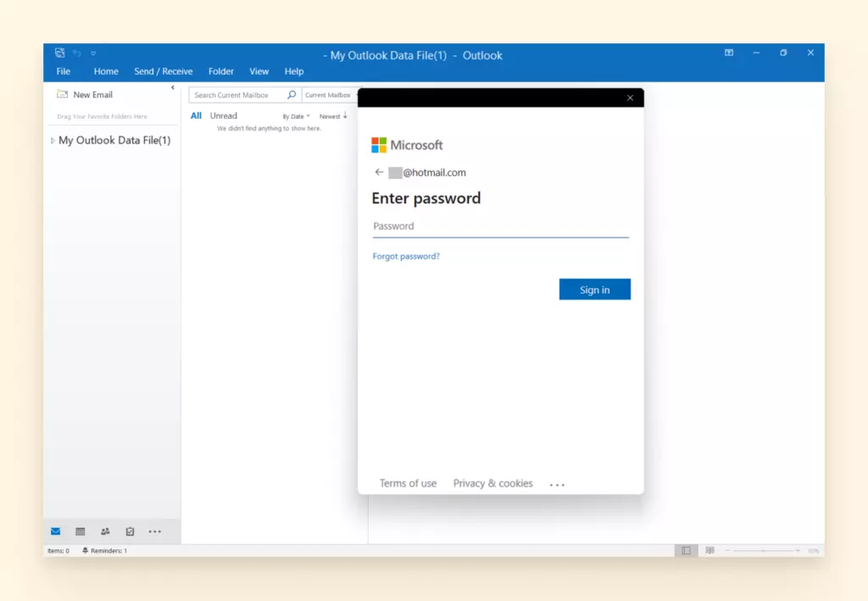Click the Sign in button

click(594, 289)
